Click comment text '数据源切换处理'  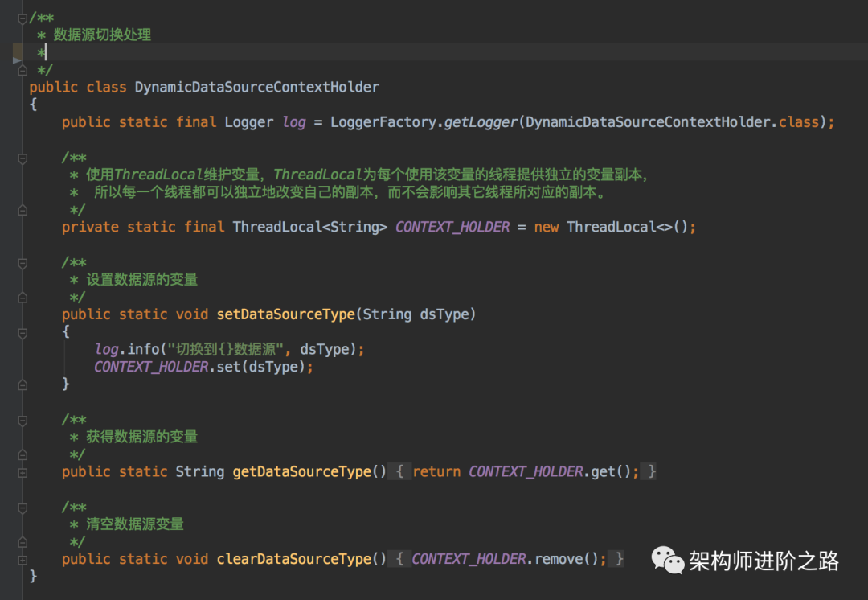102,35
